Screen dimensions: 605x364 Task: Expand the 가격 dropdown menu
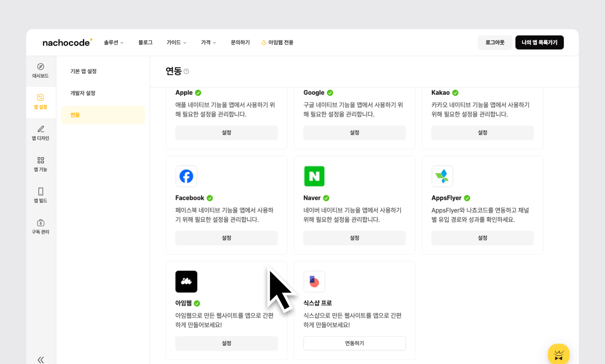pyautogui.click(x=208, y=43)
